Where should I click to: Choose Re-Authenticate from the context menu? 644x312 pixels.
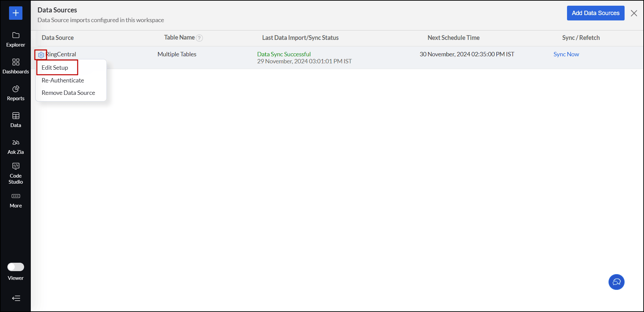click(x=63, y=80)
